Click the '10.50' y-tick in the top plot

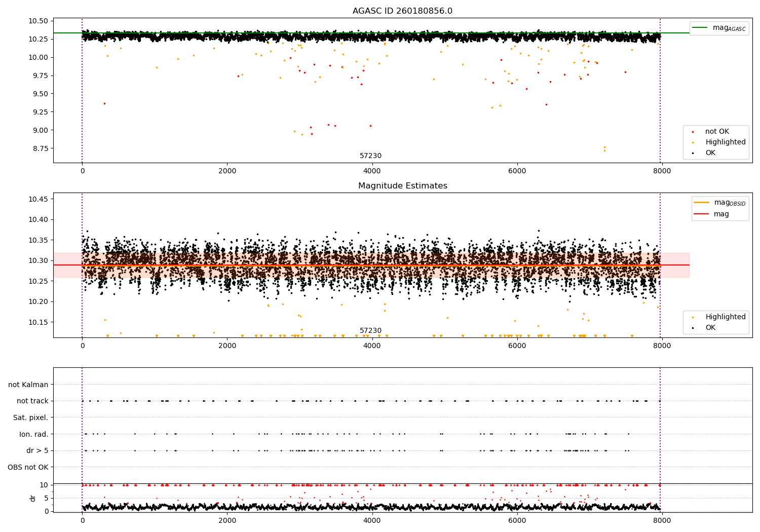pos(38,21)
